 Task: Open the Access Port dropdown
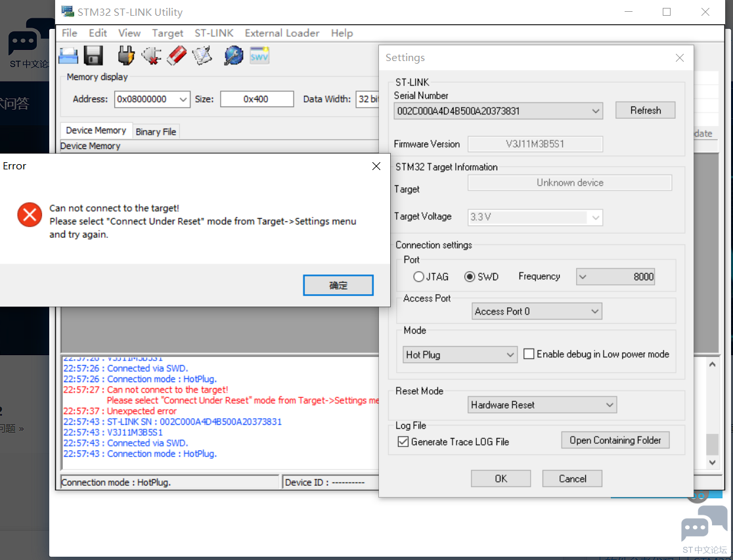pos(594,311)
